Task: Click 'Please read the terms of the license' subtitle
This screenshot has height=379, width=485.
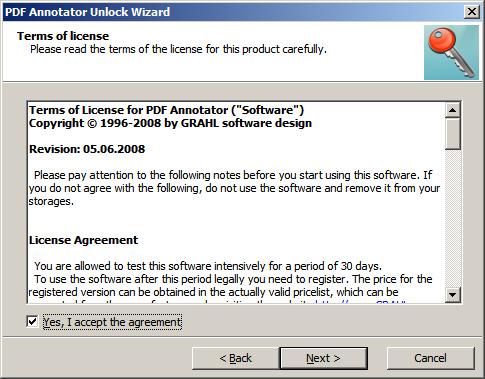Action: [x=178, y=49]
